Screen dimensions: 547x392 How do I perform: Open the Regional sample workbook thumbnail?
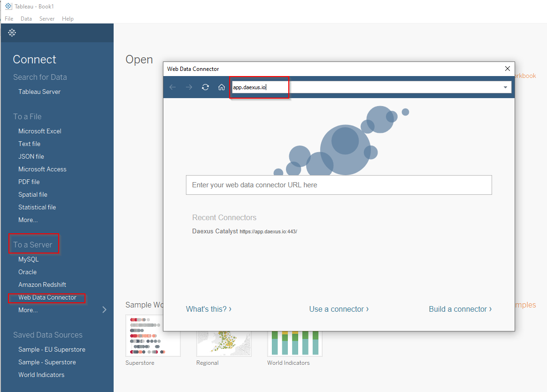pos(223,344)
